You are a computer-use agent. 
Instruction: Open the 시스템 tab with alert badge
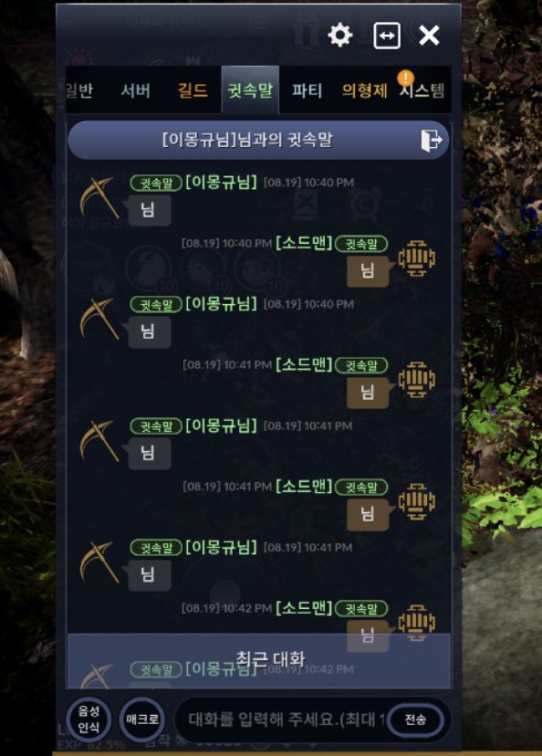click(x=422, y=90)
